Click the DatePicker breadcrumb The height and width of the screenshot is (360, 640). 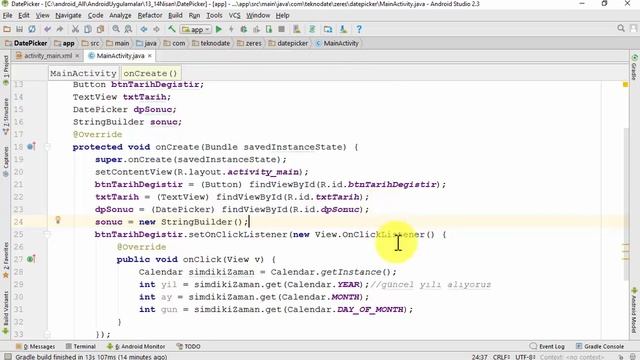(x=26, y=43)
